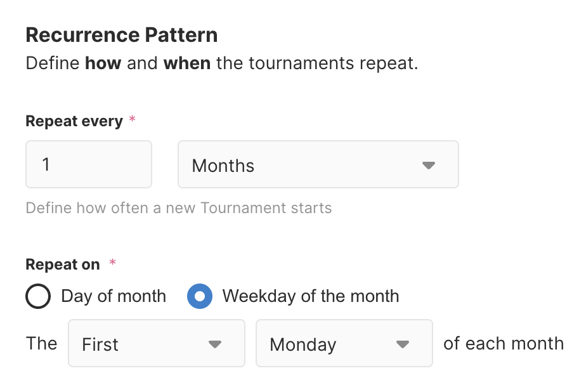Click the "Day of month" option label
586x392 pixels.
(x=114, y=296)
